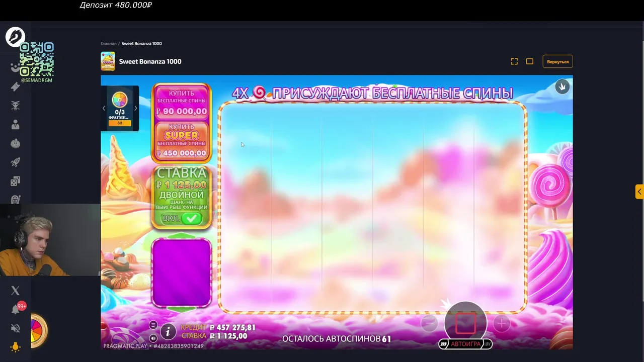The image size is (644, 362).
Task: Switch to theater mode rectangle icon
Action: 530,61
